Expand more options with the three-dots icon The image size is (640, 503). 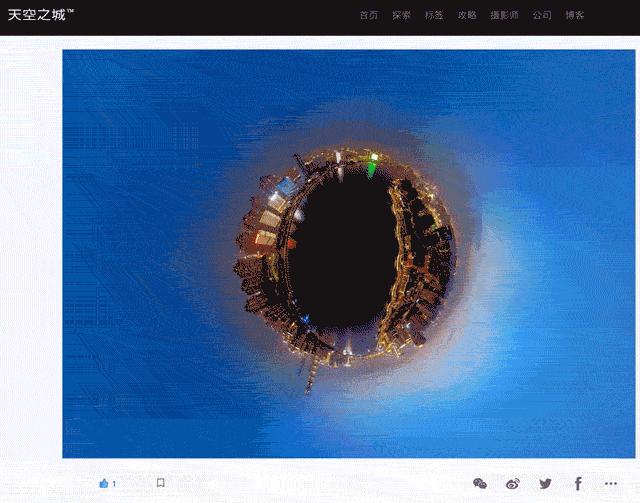click(x=611, y=483)
